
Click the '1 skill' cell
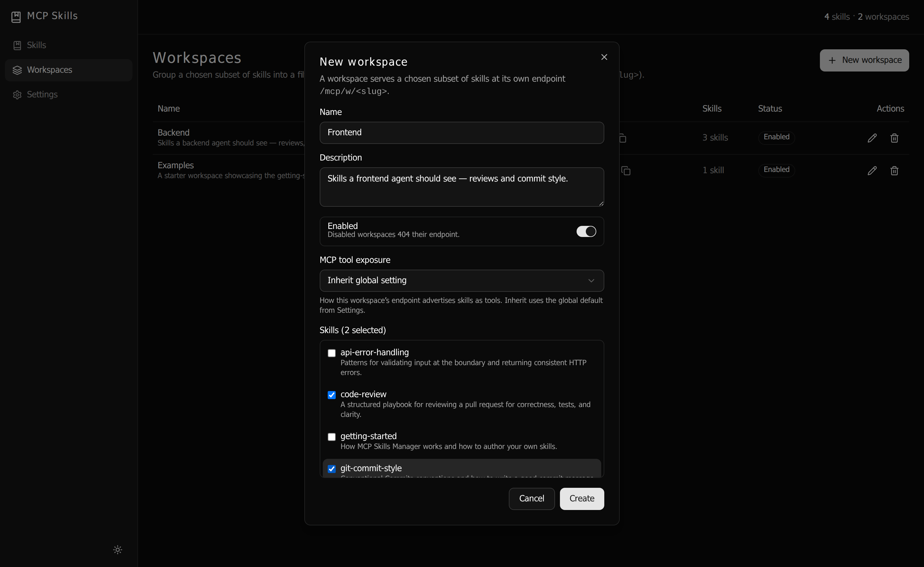pos(713,170)
